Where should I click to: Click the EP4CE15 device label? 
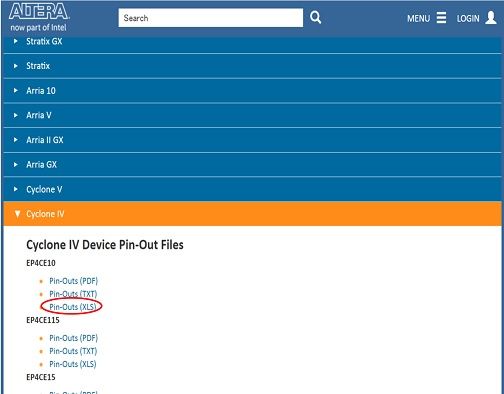click(x=41, y=377)
